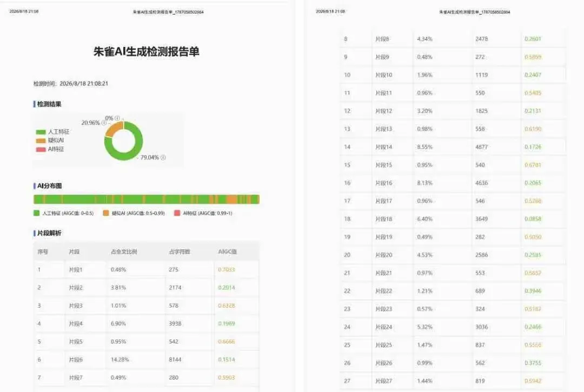The image size is (584, 392).
Task: Click green swatch for 人工特征 (AIGC值: 0-0.5)
Action: pos(37,213)
